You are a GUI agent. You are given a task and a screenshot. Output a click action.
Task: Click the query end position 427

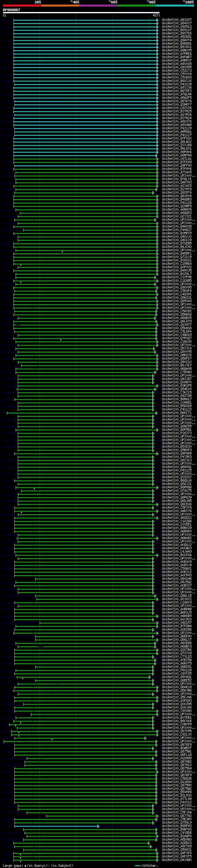pyautogui.click(x=155, y=15)
